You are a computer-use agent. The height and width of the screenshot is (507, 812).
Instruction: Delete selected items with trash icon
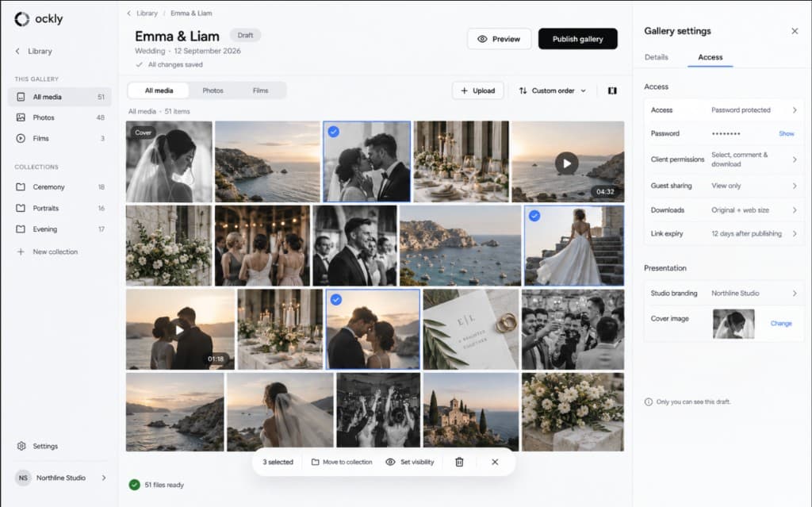pos(459,463)
